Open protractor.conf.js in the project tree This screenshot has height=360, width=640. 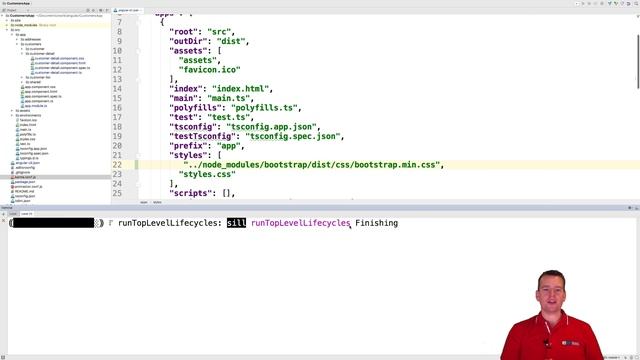28,187
